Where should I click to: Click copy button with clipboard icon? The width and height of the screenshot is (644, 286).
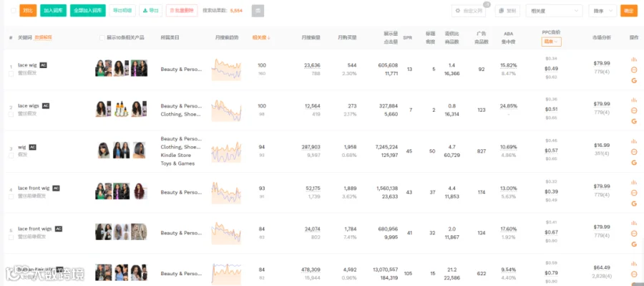pyautogui.click(x=507, y=11)
